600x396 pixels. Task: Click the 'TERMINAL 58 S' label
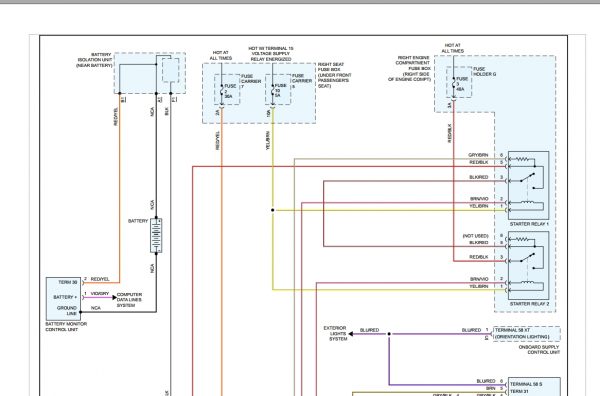(526, 384)
